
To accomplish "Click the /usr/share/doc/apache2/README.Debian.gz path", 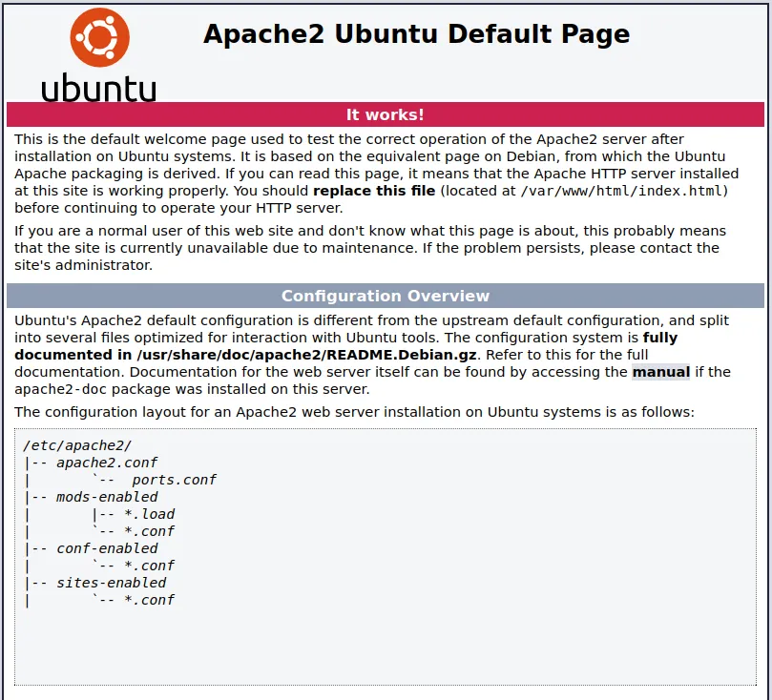I will pos(306,355).
